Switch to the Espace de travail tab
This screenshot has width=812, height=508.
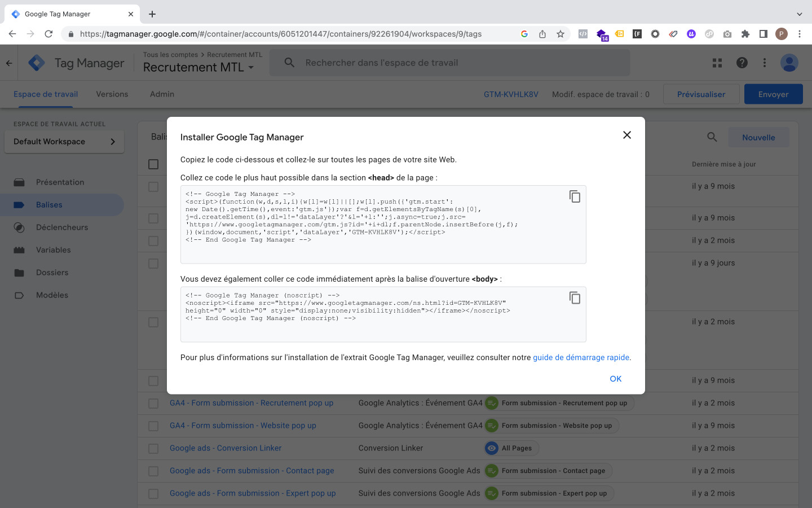(46, 94)
